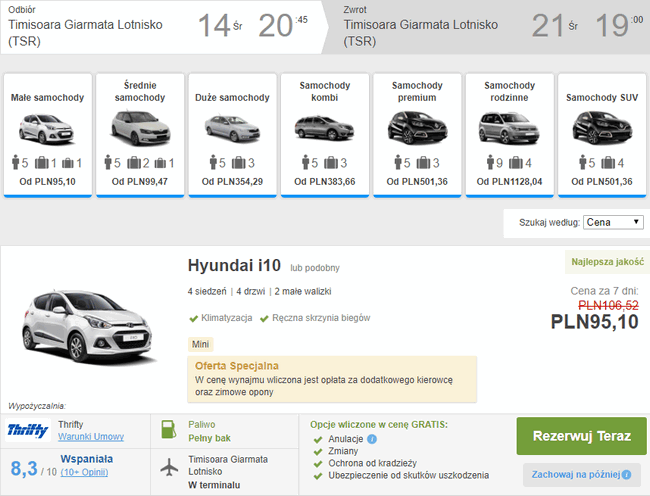Image resolution: width=650 pixels, height=496 pixels.
Task: Click the crossed-out price PLN106,52
Action: (608, 305)
